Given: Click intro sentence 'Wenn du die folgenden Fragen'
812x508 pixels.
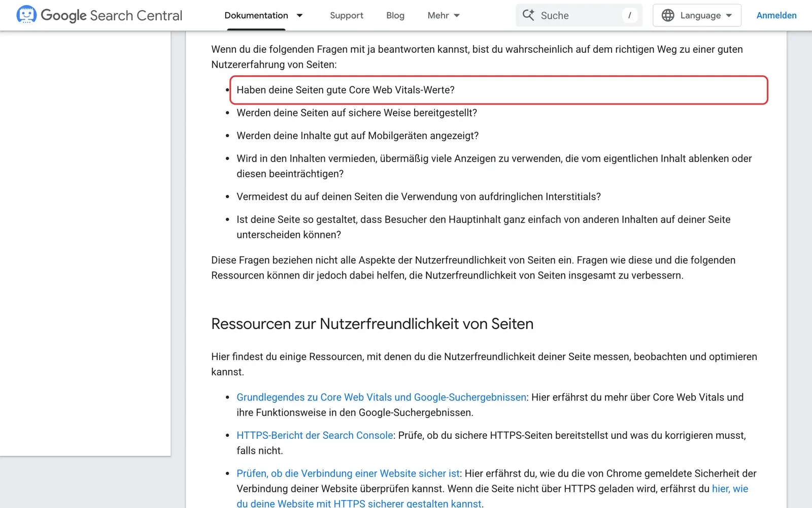Looking at the screenshot, I should tap(477, 57).
